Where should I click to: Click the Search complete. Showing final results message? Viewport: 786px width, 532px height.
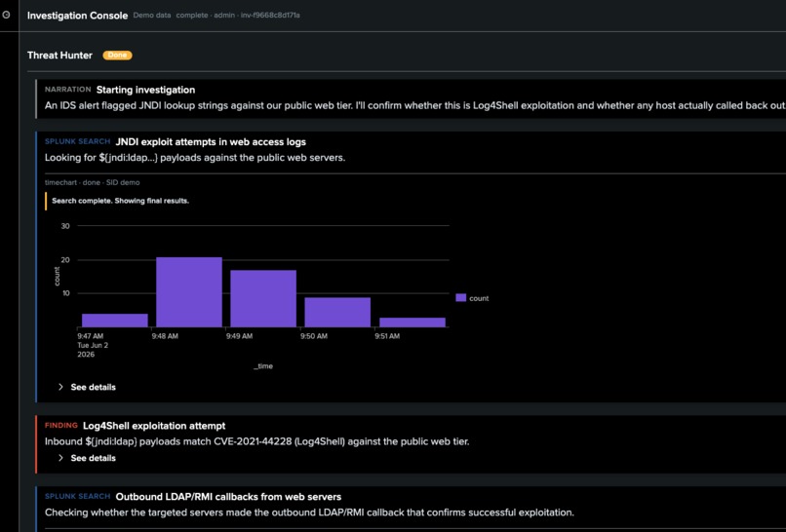[x=120, y=201]
